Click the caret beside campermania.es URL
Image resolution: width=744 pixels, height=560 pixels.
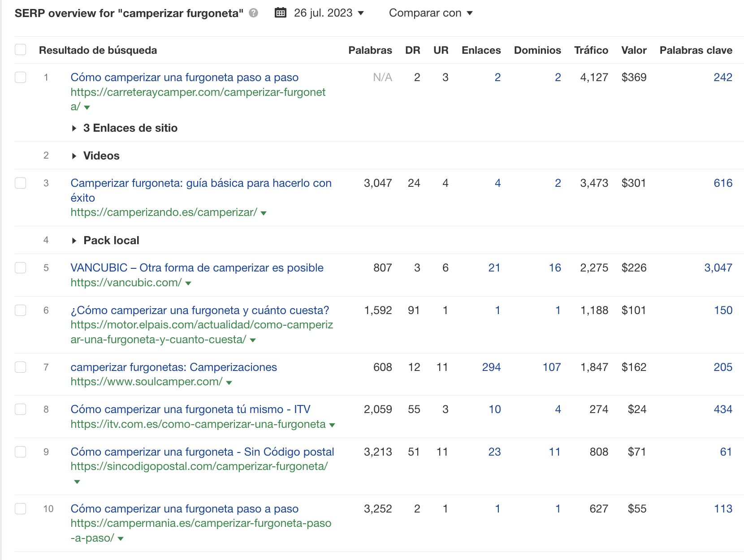coord(120,538)
